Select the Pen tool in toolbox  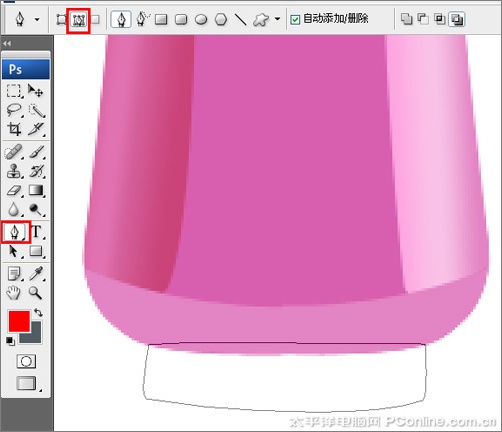[15, 232]
